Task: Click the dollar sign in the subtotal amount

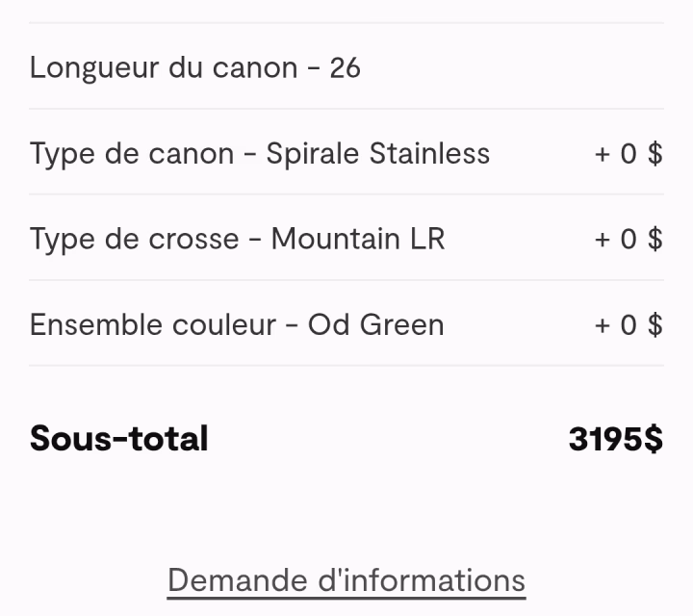Action: (x=654, y=439)
